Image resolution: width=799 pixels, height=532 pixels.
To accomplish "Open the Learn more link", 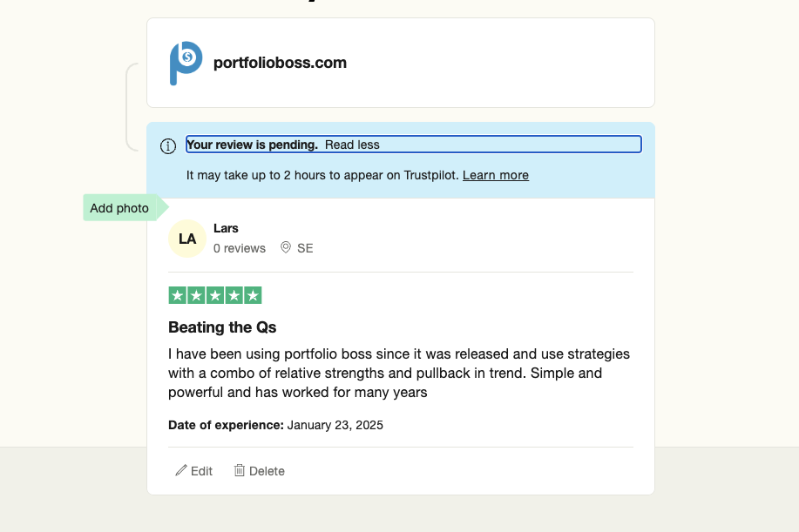I will point(495,175).
